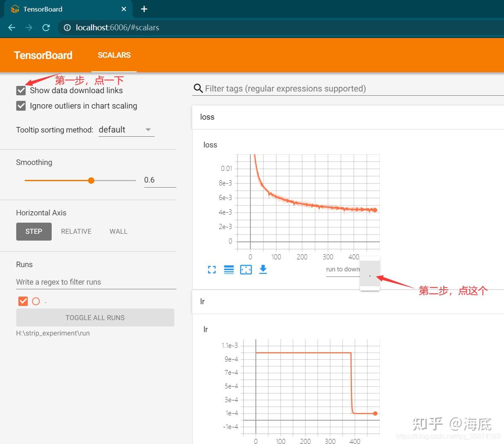Collapse the loss tag section

348,117
